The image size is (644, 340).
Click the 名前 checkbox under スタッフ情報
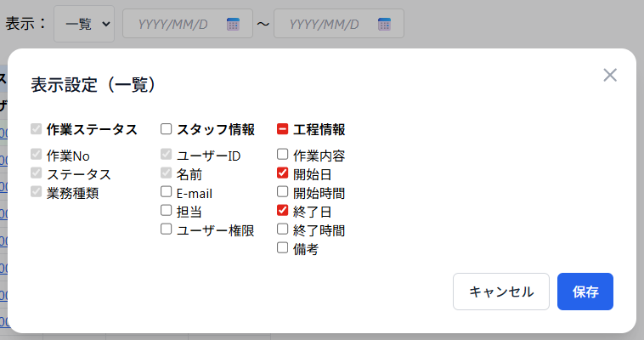[x=167, y=173]
